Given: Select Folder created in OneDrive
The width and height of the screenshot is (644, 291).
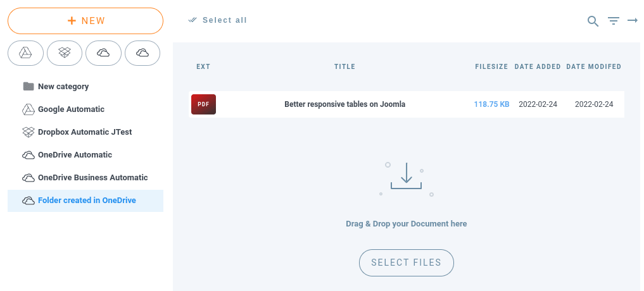Looking at the screenshot, I should point(87,201).
